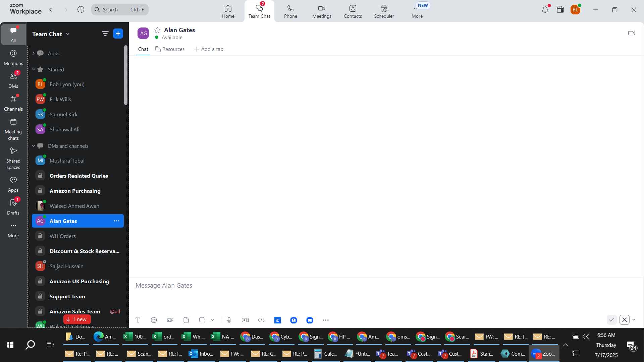The height and width of the screenshot is (362, 644).
Task: Select All chats in left rail
Action: pos(13,34)
